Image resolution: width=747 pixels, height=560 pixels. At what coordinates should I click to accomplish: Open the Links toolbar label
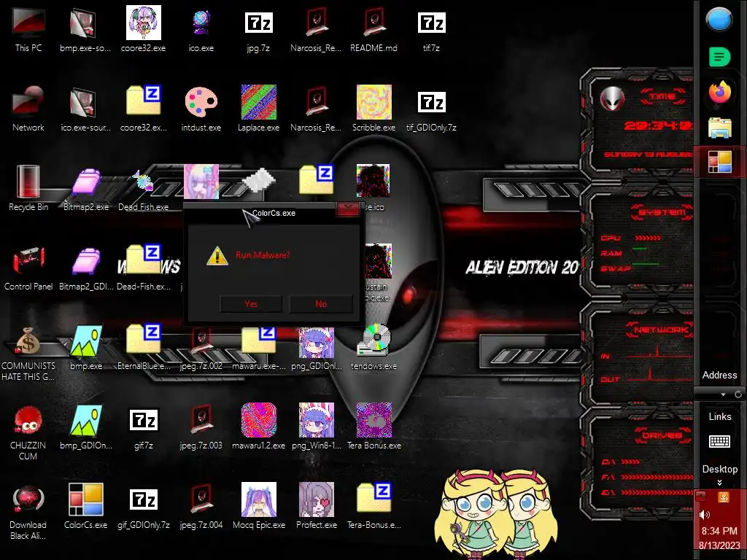(720, 416)
